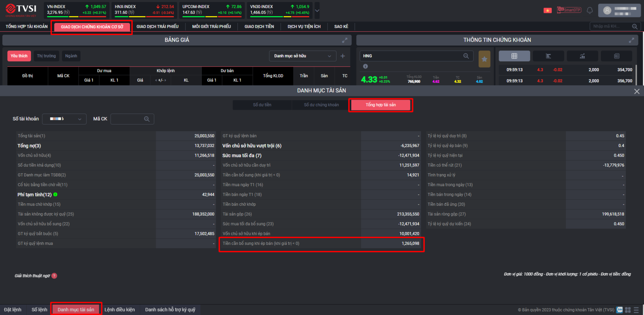Toggle the Thị trường filter
The width and height of the screenshot is (644, 315).
pos(46,56)
